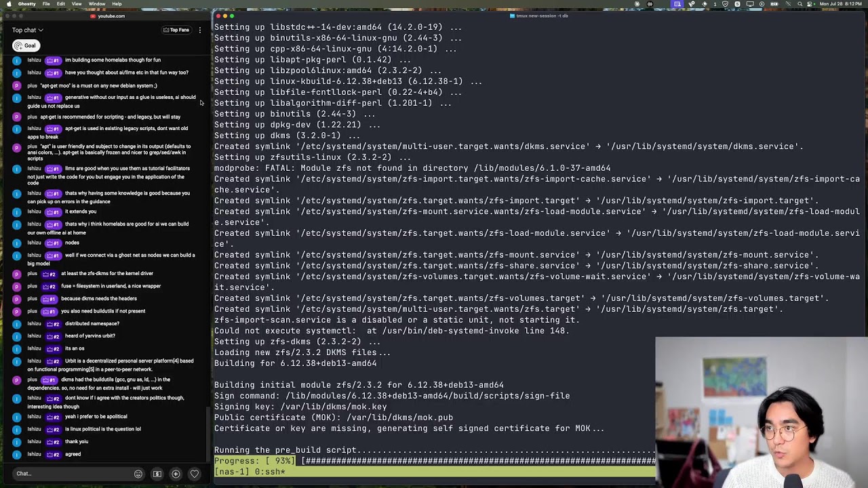Click the circled play menu bar icon
Screen dimensions: 868x488
[x=762, y=4]
